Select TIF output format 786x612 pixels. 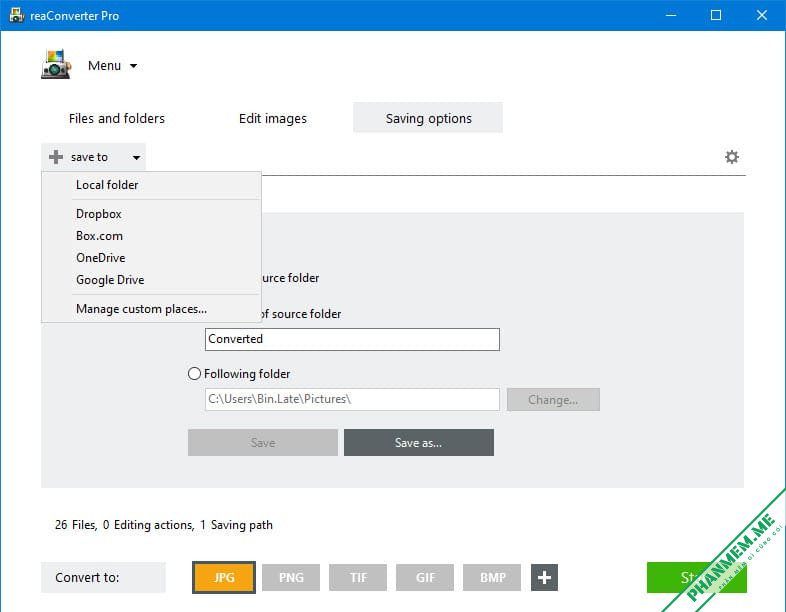[x=358, y=577]
